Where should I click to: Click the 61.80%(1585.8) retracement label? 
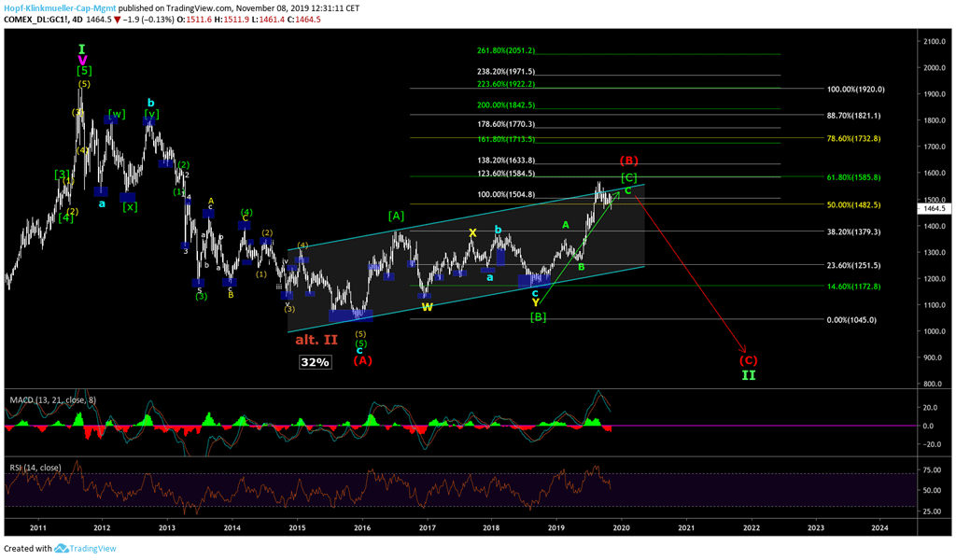(x=853, y=178)
